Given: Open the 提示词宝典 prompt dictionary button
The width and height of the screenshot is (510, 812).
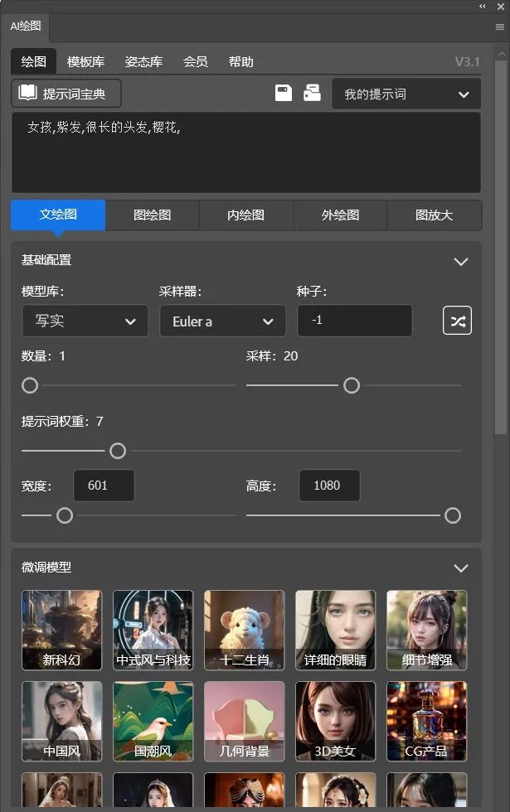Looking at the screenshot, I should 66,93.
